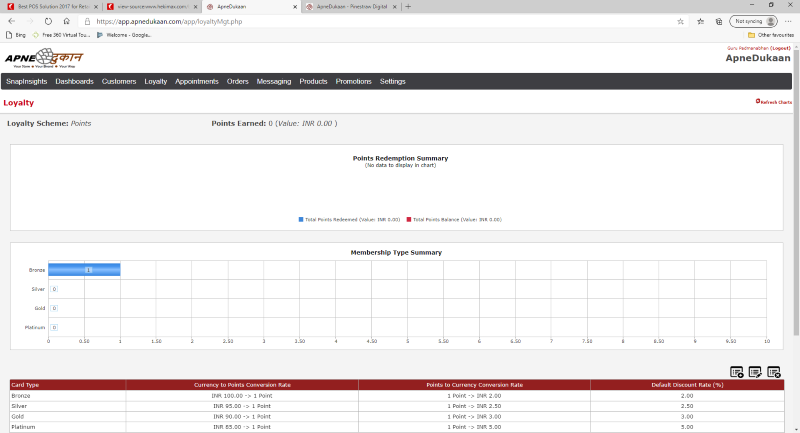800x433 pixels.
Task: Click the ApneDukaan logo
Action: tap(44, 58)
